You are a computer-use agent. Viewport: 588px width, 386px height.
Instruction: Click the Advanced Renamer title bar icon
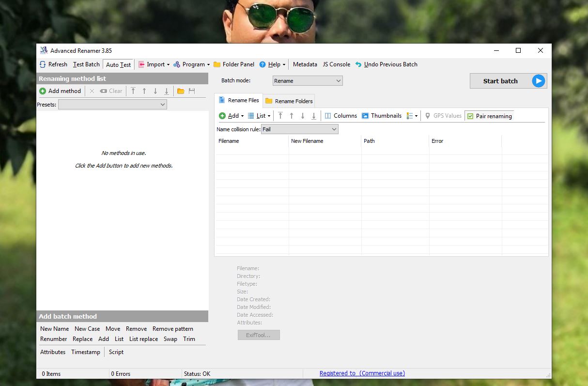44,50
